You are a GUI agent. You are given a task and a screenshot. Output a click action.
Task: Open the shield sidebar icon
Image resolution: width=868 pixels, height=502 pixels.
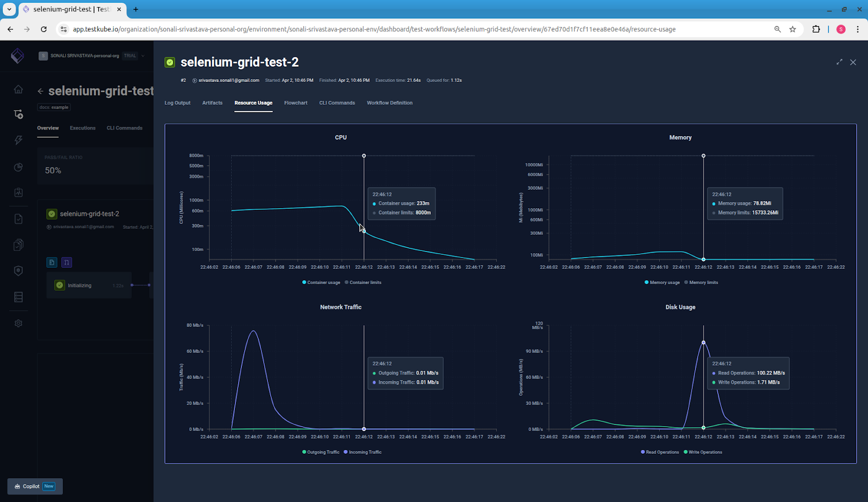(18, 271)
